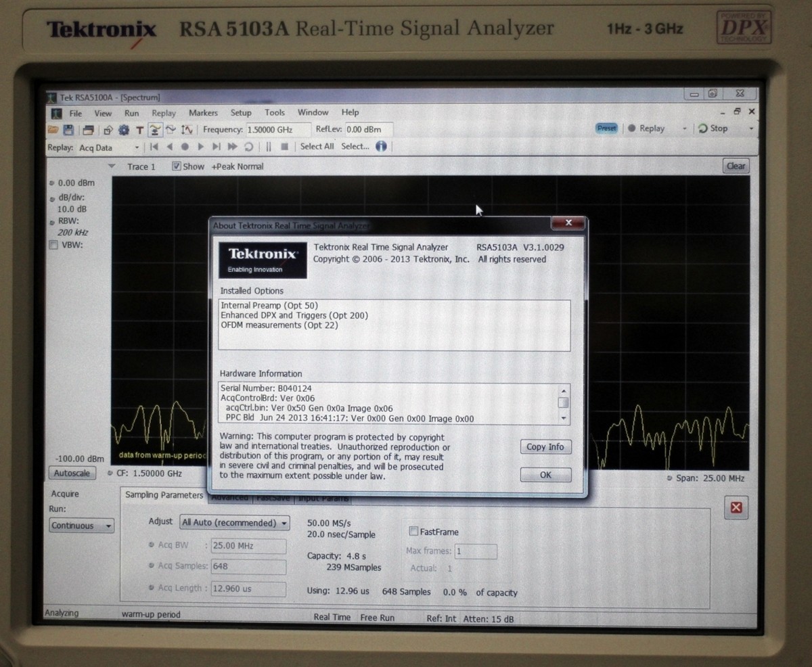Click the Acq BW field
The height and width of the screenshot is (667, 812).
[x=248, y=546]
